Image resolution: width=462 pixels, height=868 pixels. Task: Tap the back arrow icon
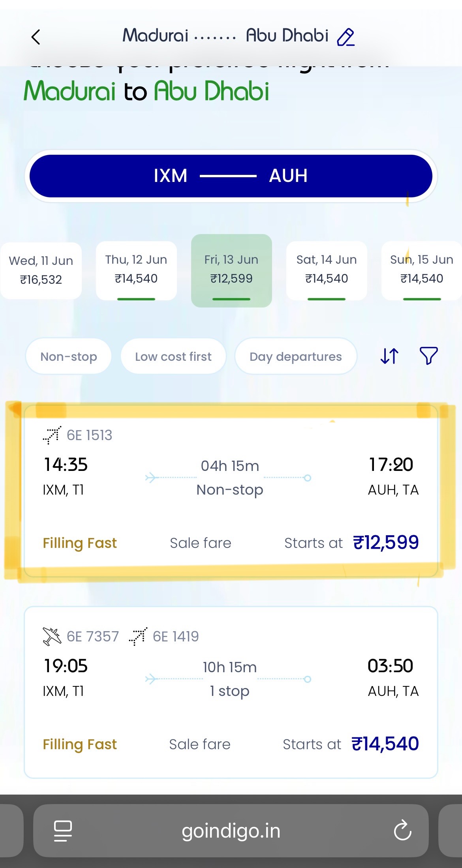36,37
